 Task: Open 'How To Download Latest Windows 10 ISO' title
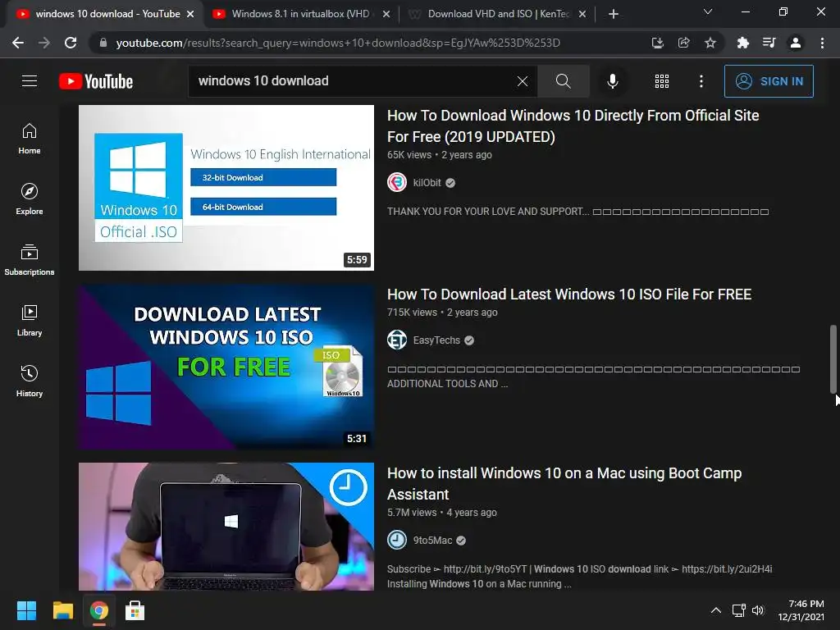coord(569,294)
